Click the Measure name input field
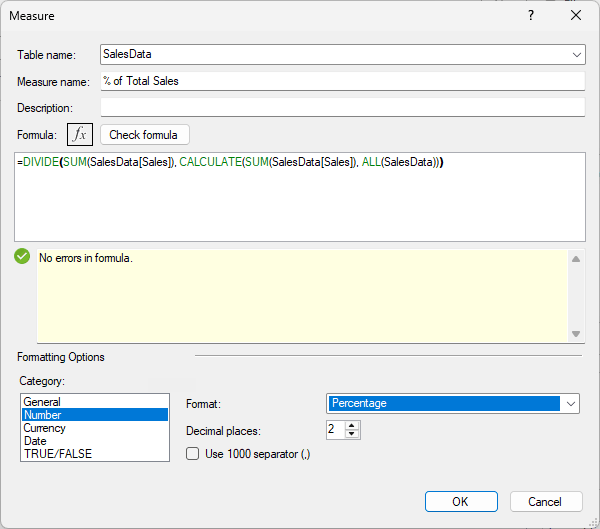The image size is (600, 529). pos(343,81)
